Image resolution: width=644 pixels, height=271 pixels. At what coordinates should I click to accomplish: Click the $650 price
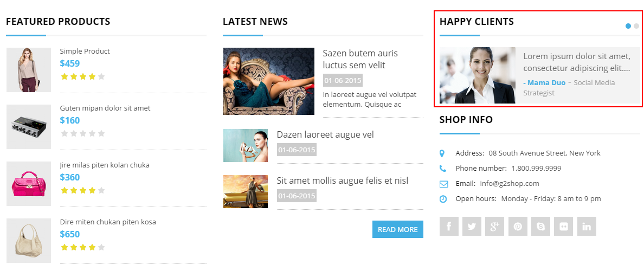point(70,235)
